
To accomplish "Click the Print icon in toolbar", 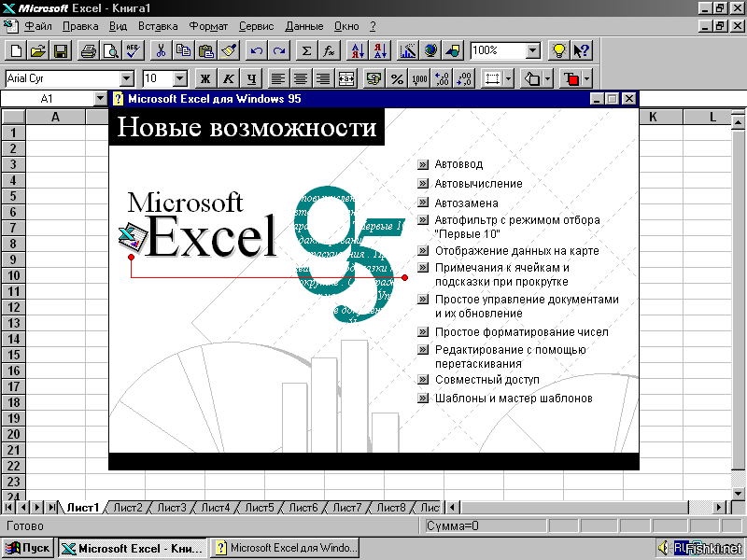I will click(88, 50).
